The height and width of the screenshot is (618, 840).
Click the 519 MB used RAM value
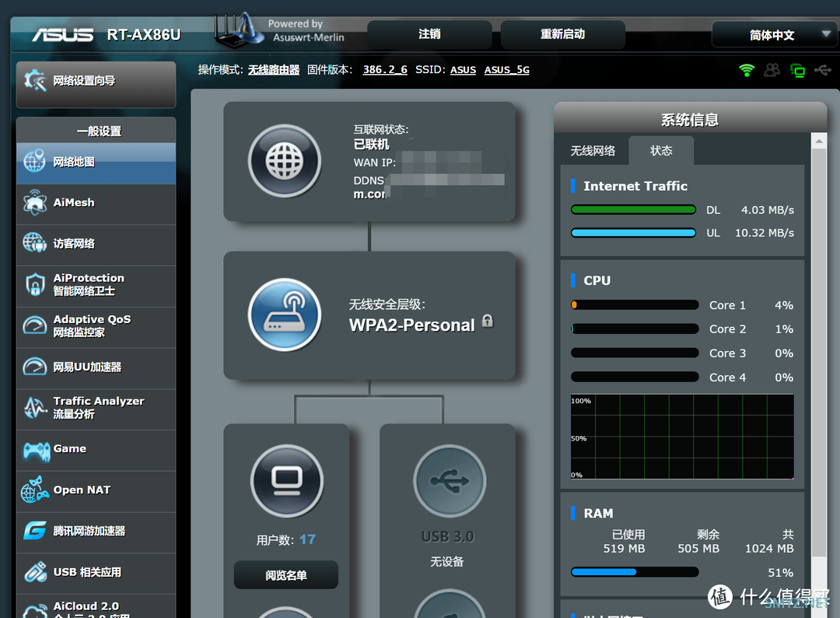coord(624,549)
